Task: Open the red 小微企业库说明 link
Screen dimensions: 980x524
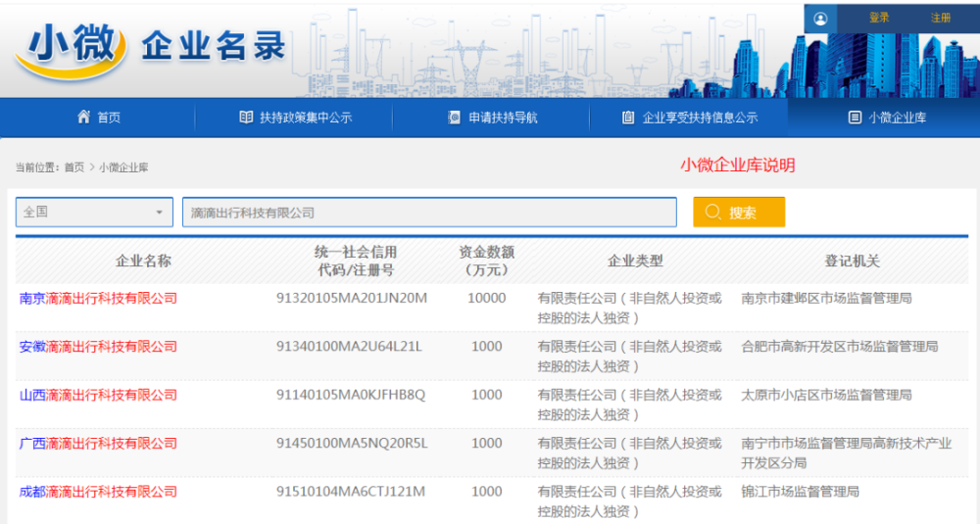Action: 738,166
